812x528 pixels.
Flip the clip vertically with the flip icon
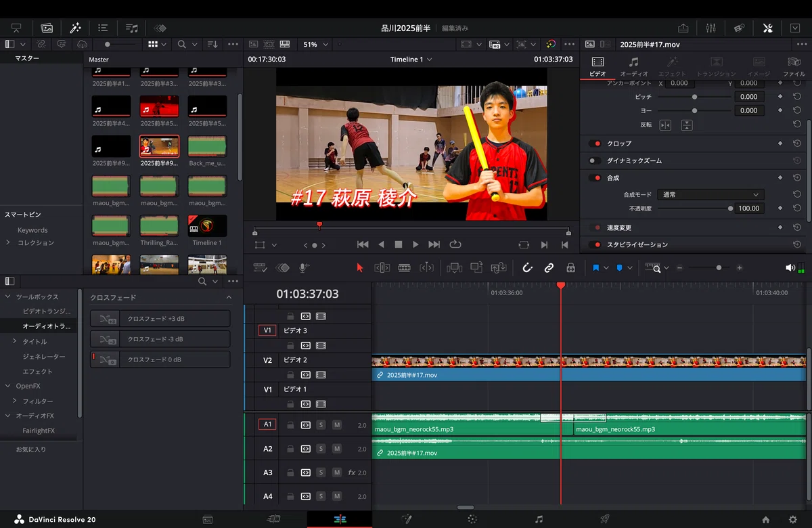tap(687, 125)
